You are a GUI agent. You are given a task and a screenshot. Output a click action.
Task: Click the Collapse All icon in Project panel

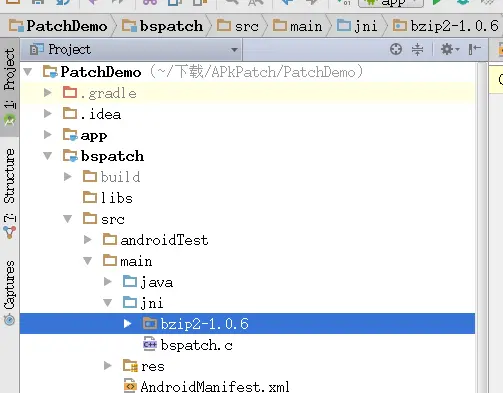(x=417, y=49)
